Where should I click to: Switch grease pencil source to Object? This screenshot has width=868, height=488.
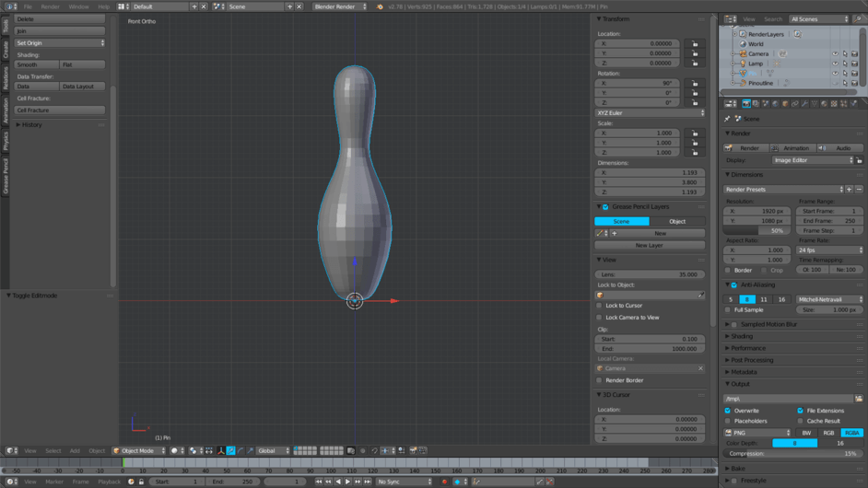pos(677,221)
